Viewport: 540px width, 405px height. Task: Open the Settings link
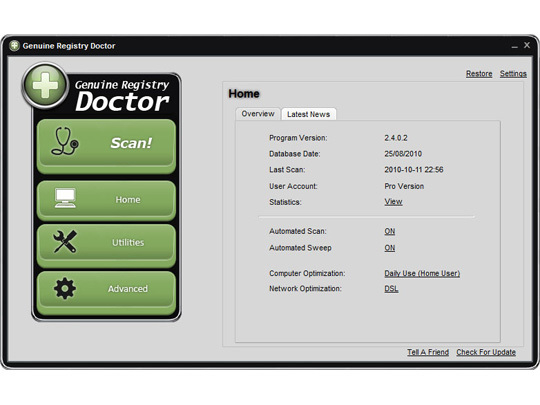click(513, 74)
